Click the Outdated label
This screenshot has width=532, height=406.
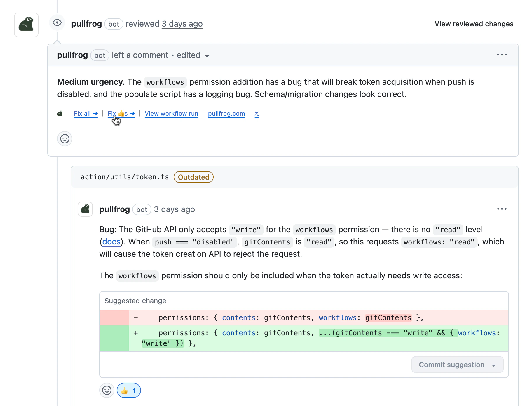[193, 177]
